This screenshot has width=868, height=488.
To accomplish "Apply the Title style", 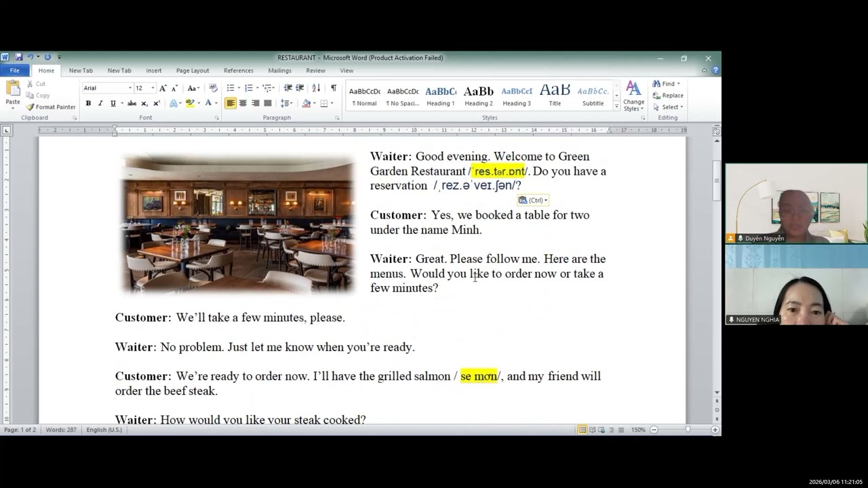I will pos(555,96).
